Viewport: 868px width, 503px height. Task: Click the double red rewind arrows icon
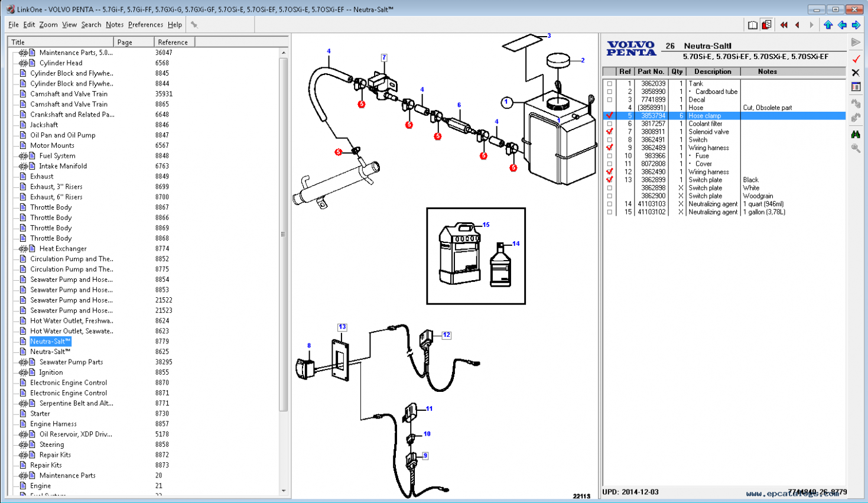(784, 24)
